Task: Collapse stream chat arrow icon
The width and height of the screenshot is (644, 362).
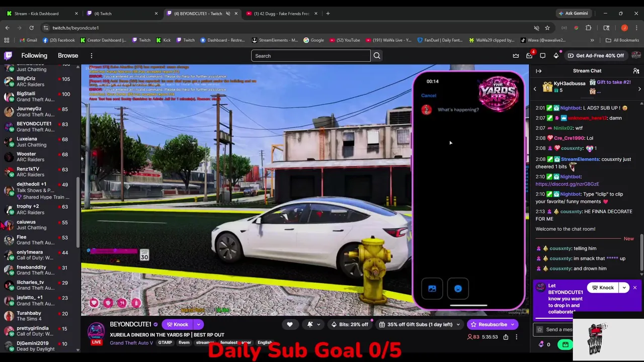Action: tap(538, 71)
